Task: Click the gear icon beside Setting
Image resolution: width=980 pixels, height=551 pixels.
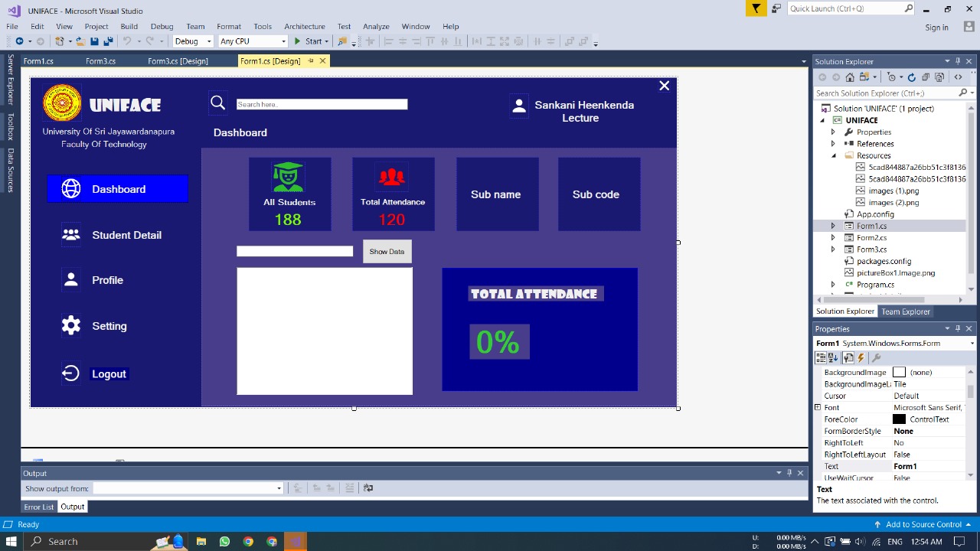Action: [71, 326]
